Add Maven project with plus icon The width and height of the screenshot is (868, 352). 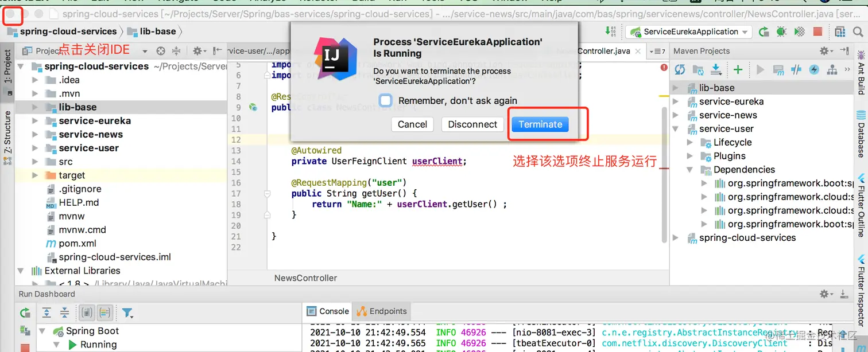coord(738,70)
